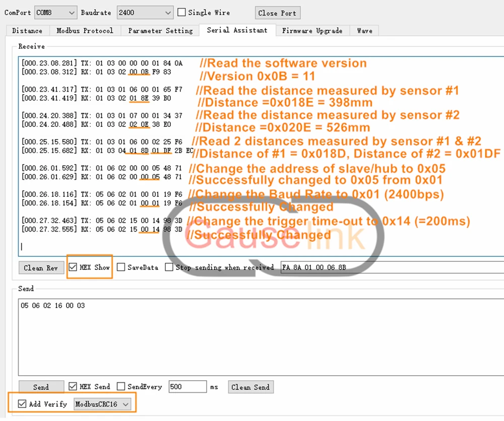504x421 pixels.
Task: Click the TX line timestamped 000.23.08.281
Action: click(x=102, y=63)
